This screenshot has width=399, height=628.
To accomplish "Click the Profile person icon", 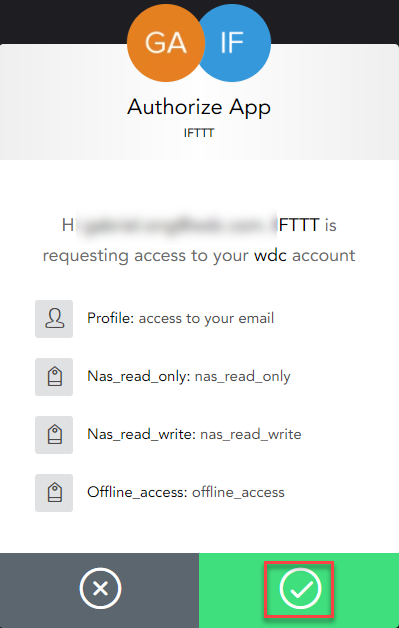I will pyautogui.click(x=54, y=319).
